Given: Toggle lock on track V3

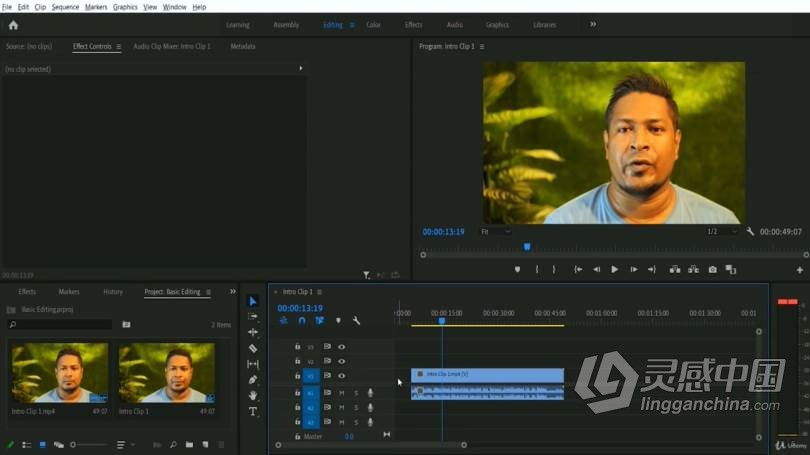Looking at the screenshot, I should [x=298, y=347].
